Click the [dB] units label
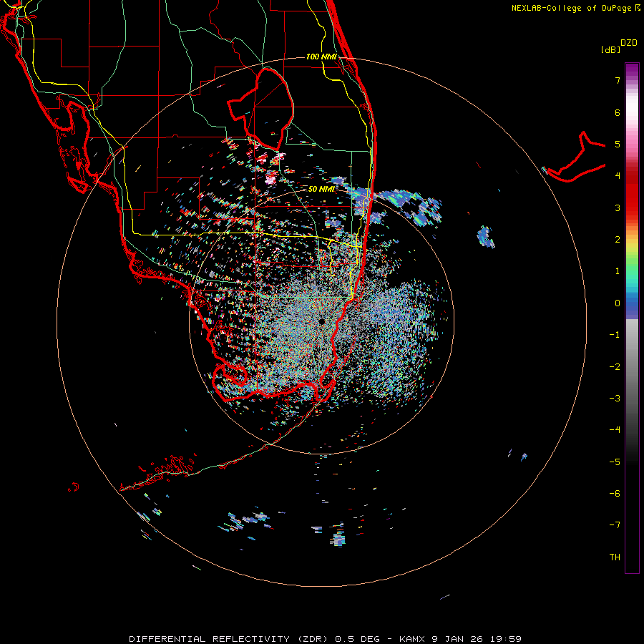644x644 pixels. coord(610,49)
